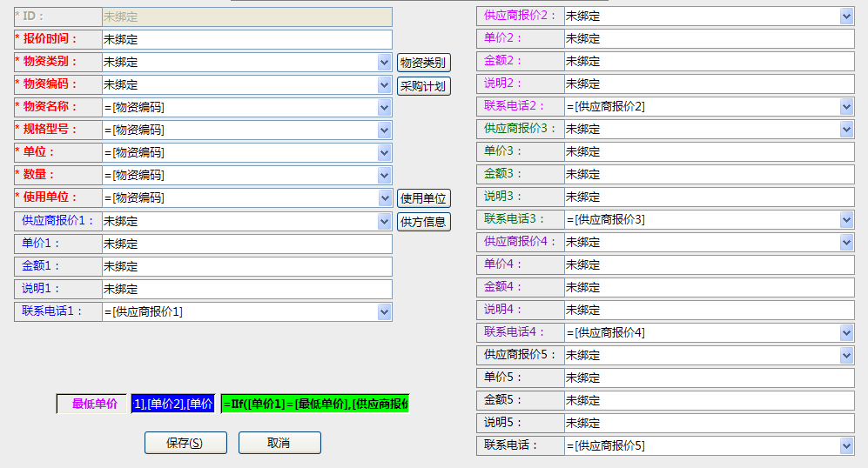Screen dimensions: 868x468
Task: Click the 物资类别 button
Action: pos(423,63)
